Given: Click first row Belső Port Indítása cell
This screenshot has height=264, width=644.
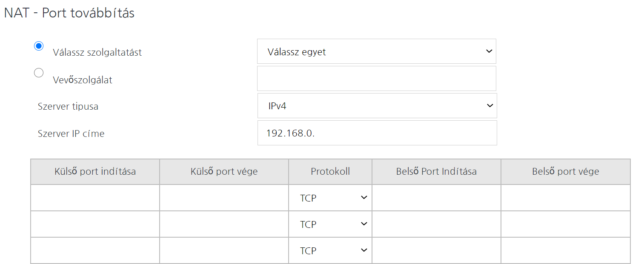Looking at the screenshot, I should point(436,198).
